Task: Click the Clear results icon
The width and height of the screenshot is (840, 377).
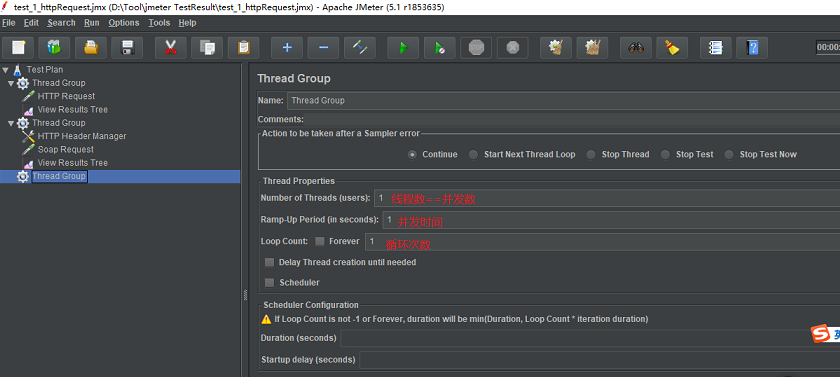Action: pos(556,48)
